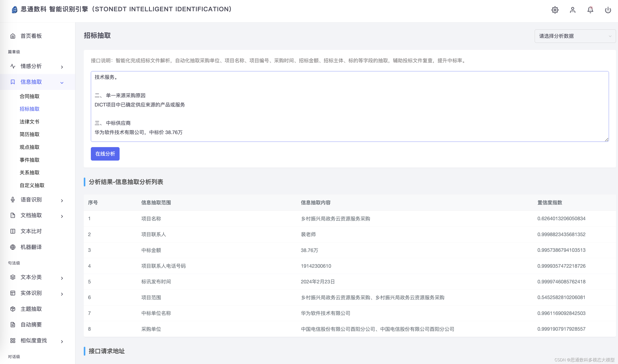The width and height of the screenshot is (618, 364).
Task: Click the microphone speech recognition icon
Action: click(x=13, y=200)
